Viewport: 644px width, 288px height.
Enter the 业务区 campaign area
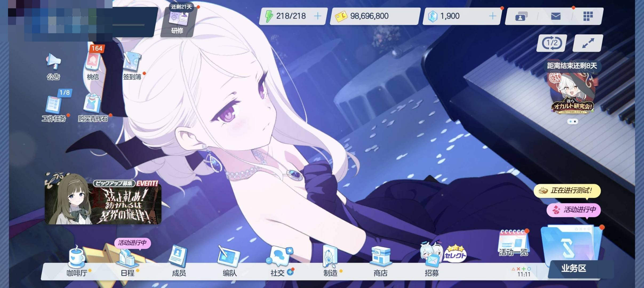pos(573,252)
